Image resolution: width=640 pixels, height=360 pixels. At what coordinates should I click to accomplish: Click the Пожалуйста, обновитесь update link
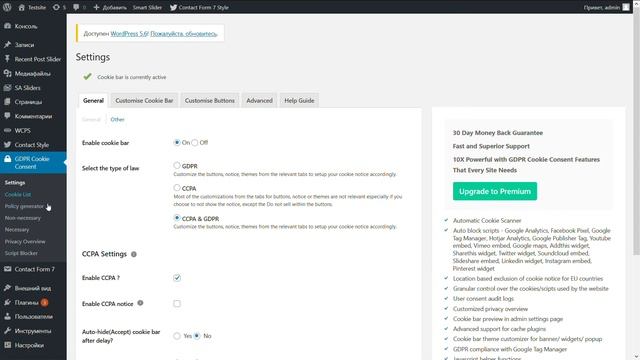pos(184,33)
